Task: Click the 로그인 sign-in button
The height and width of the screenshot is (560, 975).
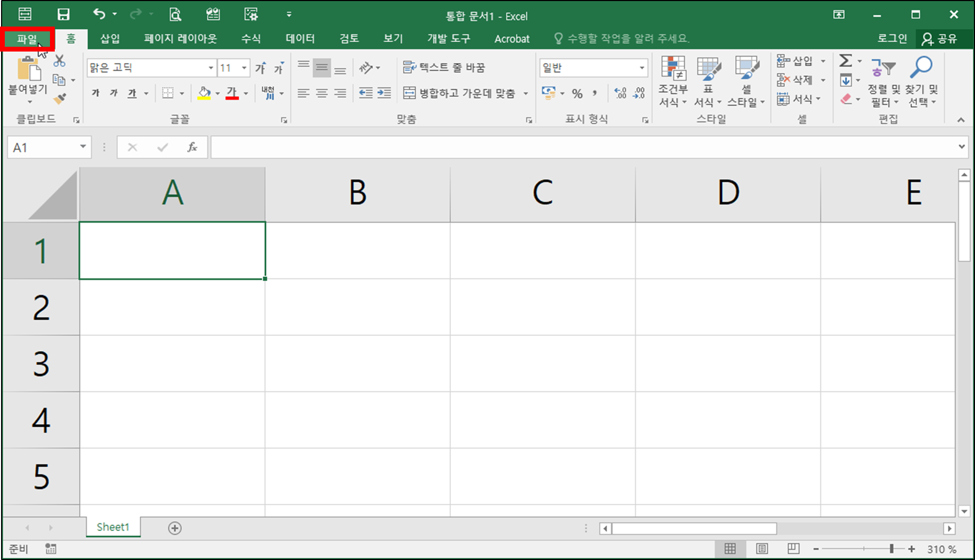Action: (x=892, y=38)
